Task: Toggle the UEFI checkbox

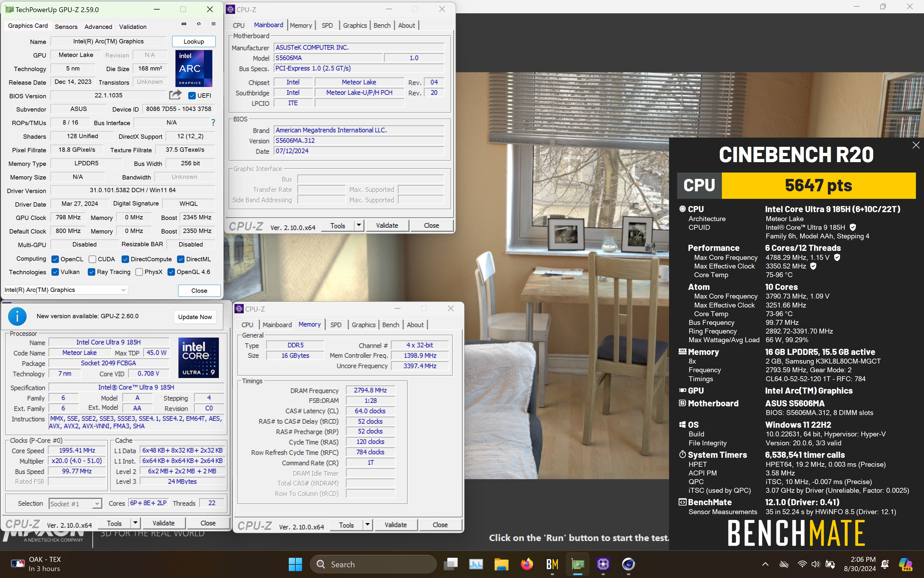Action: coord(192,96)
